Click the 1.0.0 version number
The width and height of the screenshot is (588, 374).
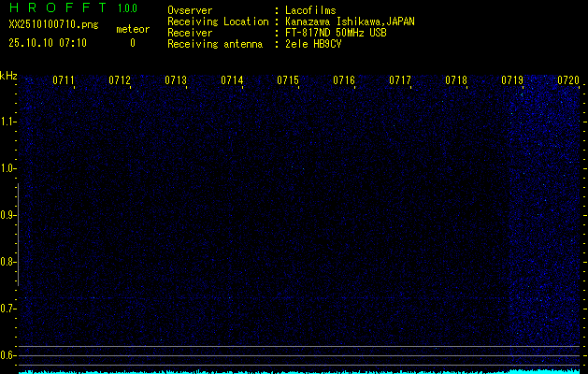(x=127, y=8)
